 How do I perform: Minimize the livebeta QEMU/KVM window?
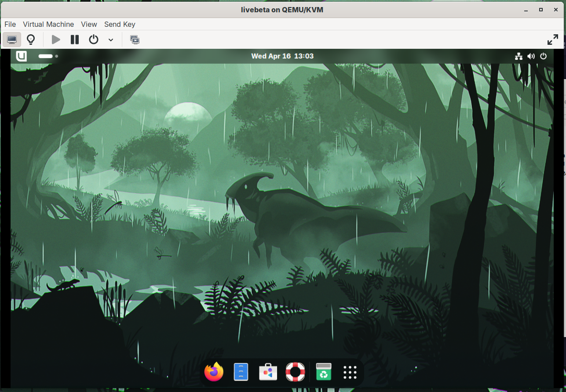coord(526,10)
